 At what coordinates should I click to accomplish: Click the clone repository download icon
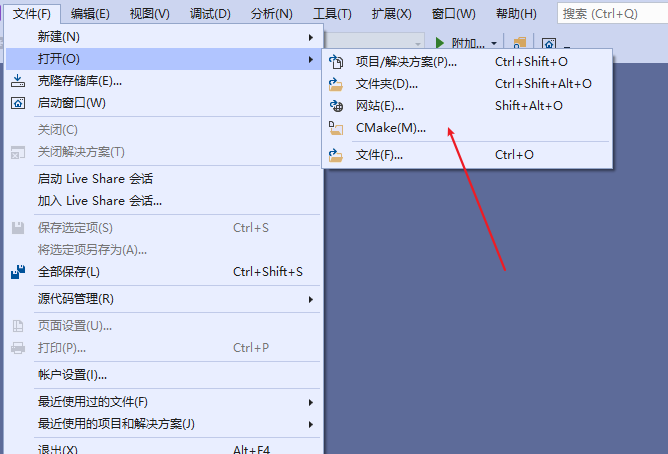point(18,81)
